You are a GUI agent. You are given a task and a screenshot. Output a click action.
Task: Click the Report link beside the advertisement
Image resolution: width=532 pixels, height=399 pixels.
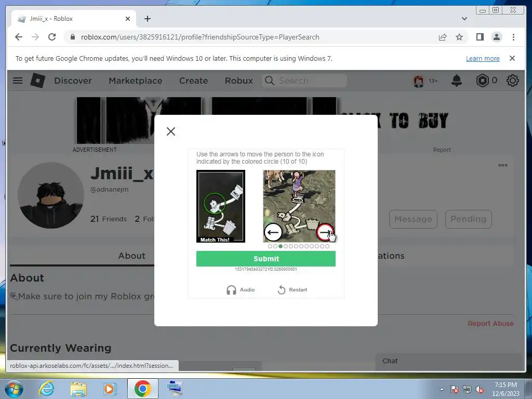click(442, 150)
